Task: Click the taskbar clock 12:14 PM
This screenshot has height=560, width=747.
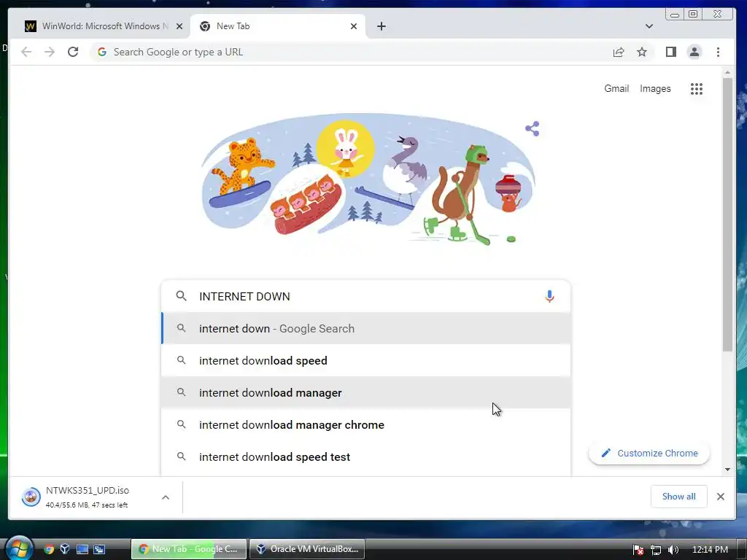Action: (x=710, y=550)
